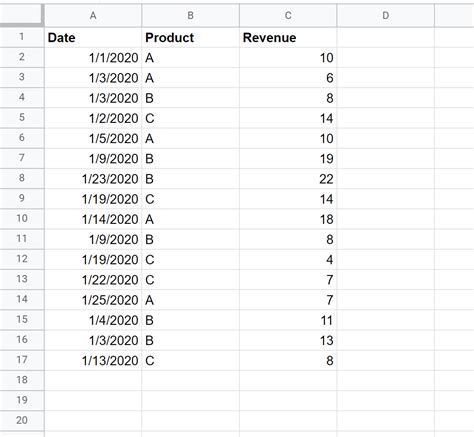Select row 19 header

coord(22,401)
